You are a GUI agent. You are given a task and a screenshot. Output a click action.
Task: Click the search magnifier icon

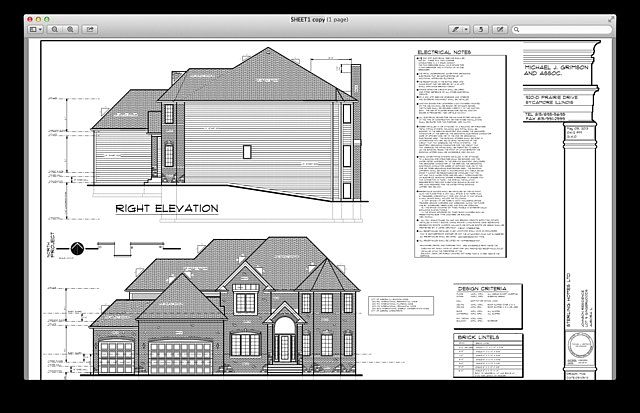tap(517, 29)
